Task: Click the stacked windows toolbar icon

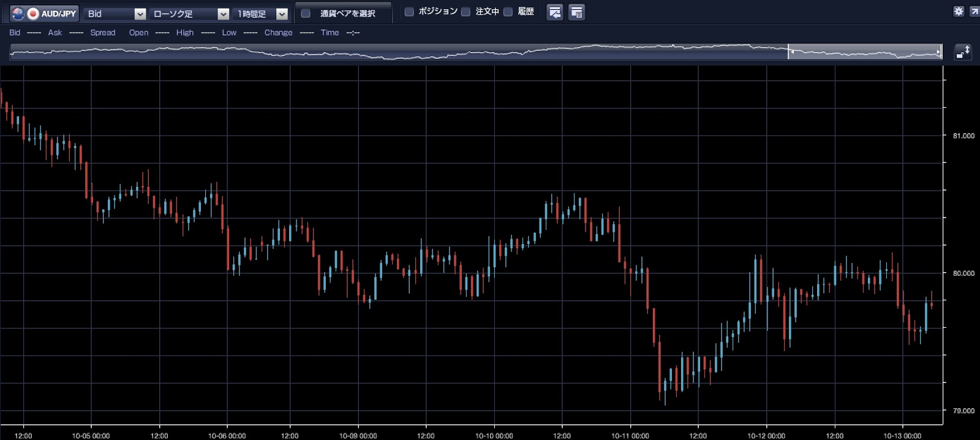Action: [x=576, y=12]
